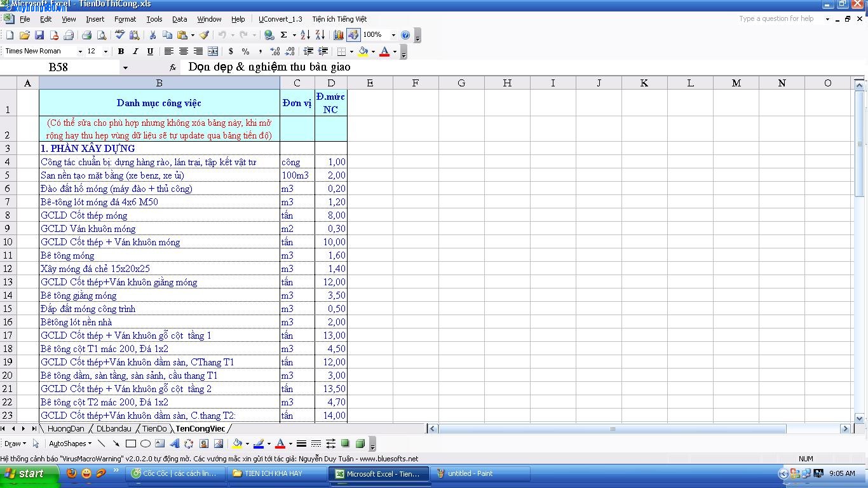The image size is (868, 488).
Task: Switch to the Cốc Cốc taskbar window
Action: click(176, 473)
